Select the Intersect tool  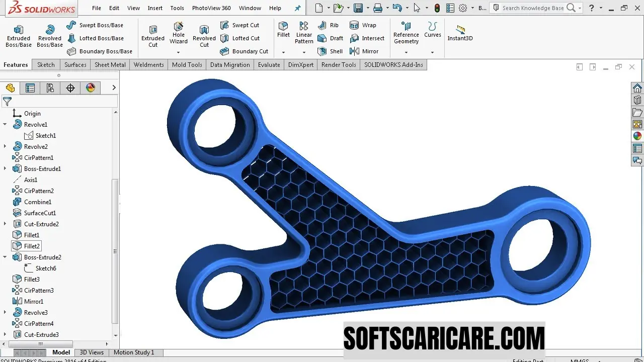point(367,38)
